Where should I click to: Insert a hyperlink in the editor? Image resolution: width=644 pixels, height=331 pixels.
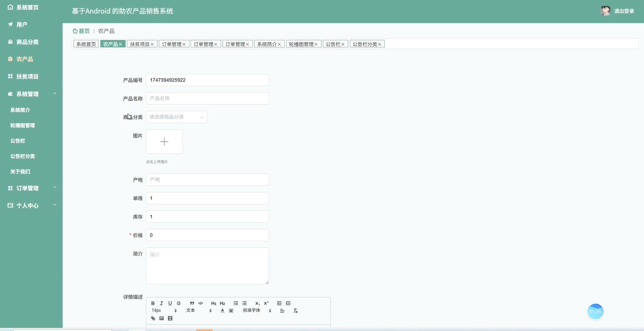click(x=153, y=318)
